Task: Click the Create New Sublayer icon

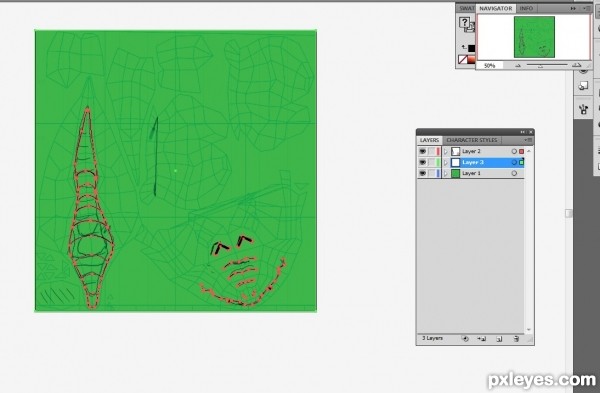Action: click(x=482, y=339)
